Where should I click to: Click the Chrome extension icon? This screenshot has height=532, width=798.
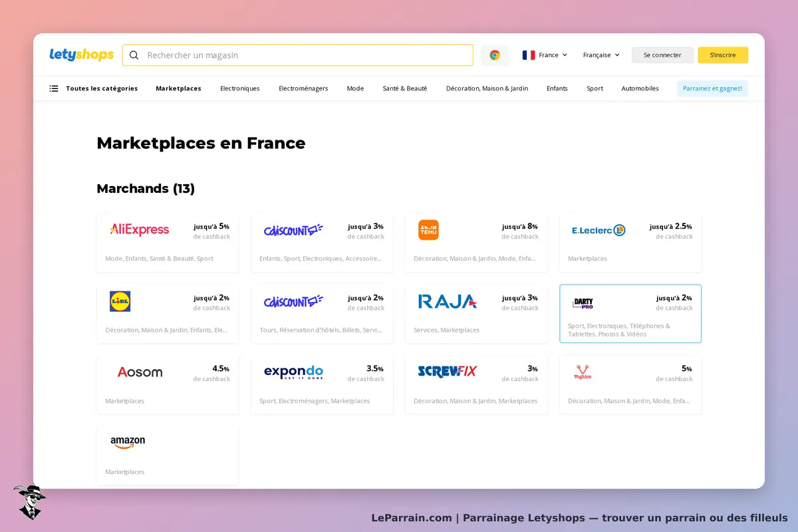coord(495,55)
